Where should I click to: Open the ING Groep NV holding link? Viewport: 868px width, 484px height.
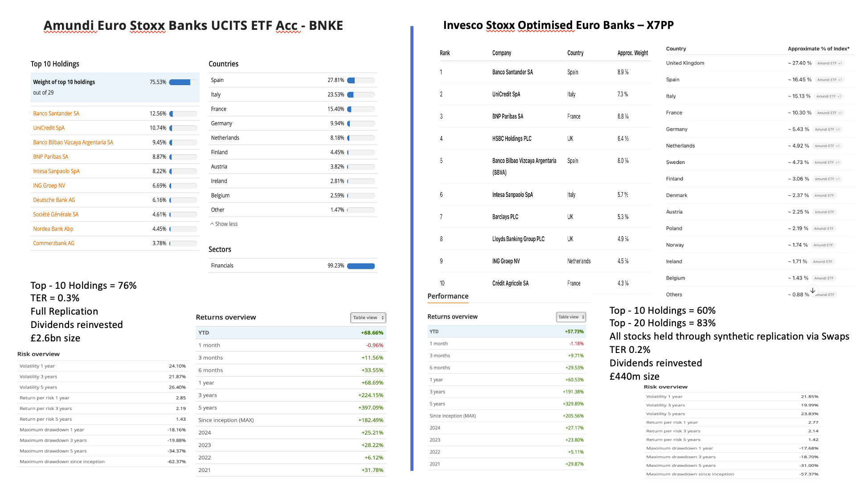(49, 186)
